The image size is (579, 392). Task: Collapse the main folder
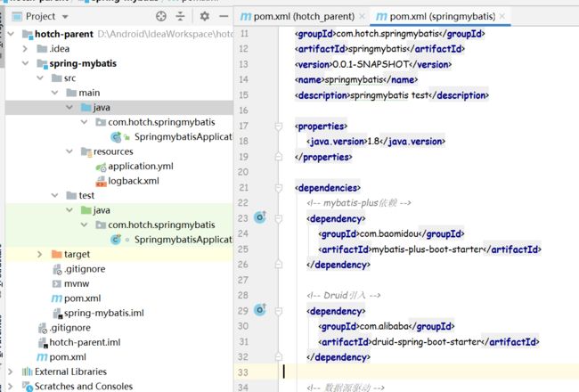(x=54, y=93)
